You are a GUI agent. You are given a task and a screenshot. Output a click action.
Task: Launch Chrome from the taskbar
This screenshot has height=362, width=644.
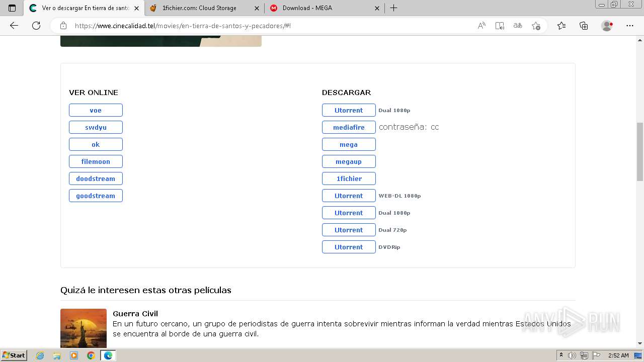click(x=91, y=355)
